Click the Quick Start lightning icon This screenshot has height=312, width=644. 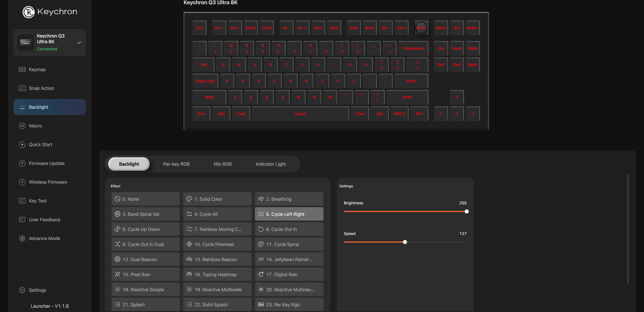click(22, 145)
